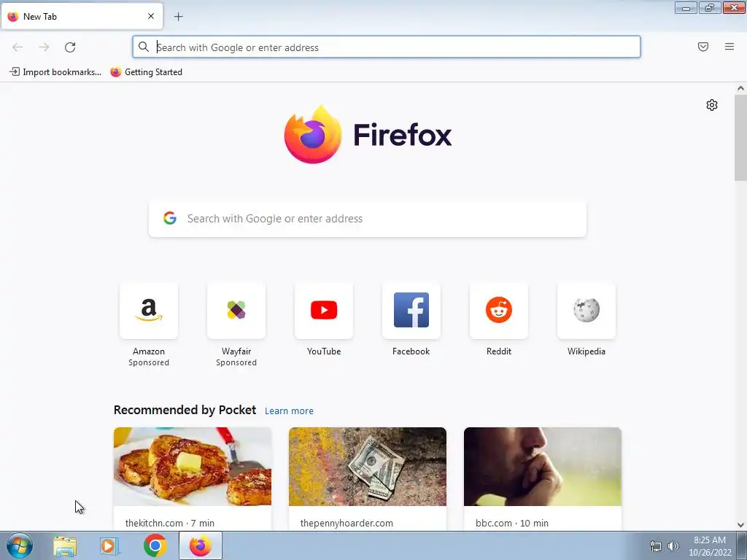This screenshot has width=747, height=560.
Task: Minimize the Firefox window
Action: (x=686, y=7)
